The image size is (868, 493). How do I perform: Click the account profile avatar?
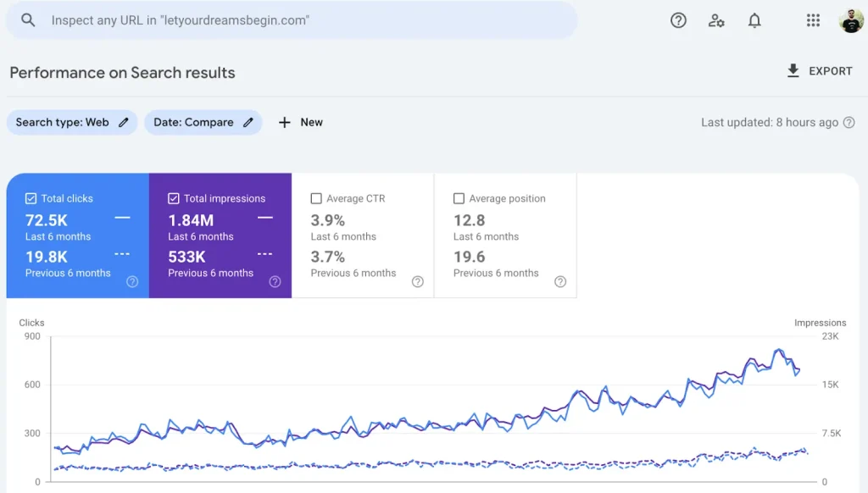pos(850,20)
